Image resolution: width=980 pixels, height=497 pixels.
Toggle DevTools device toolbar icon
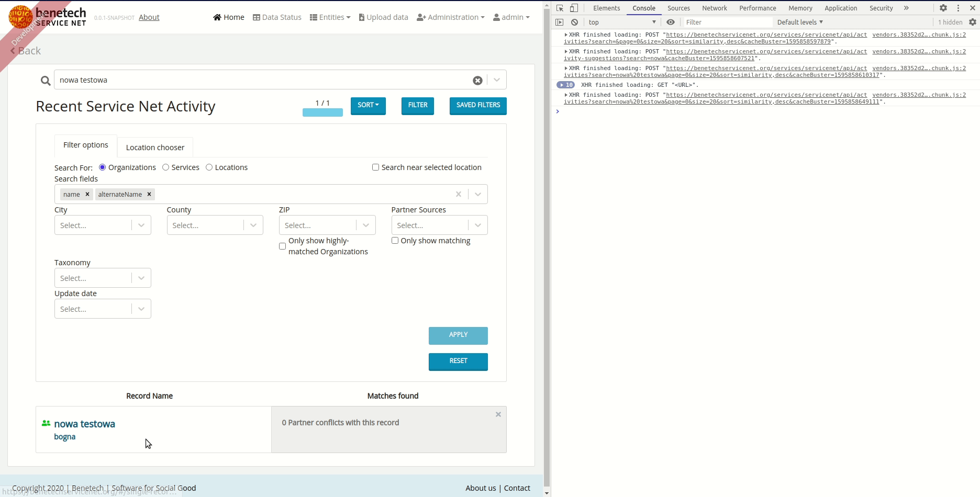pyautogui.click(x=574, y=8)
